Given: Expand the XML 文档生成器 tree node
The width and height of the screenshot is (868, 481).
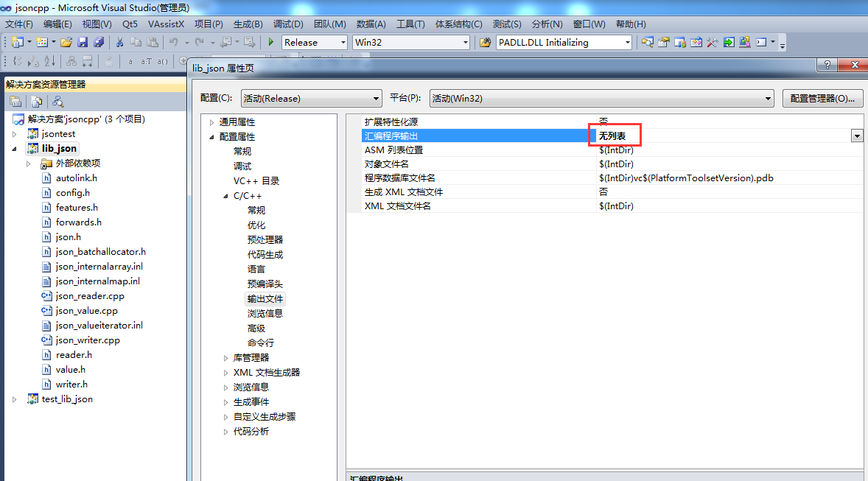Looking at the screenshot, I should tap(225, 373).
